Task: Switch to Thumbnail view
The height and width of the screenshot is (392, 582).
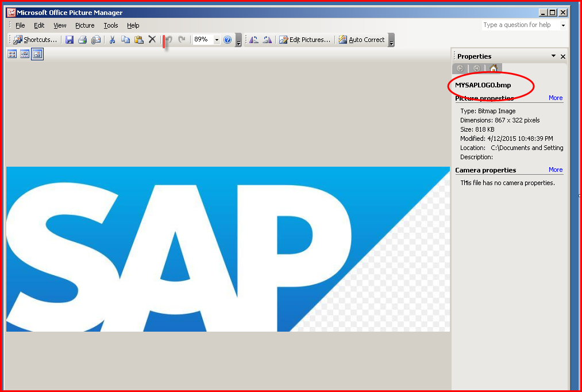Action: coord(12,54)
